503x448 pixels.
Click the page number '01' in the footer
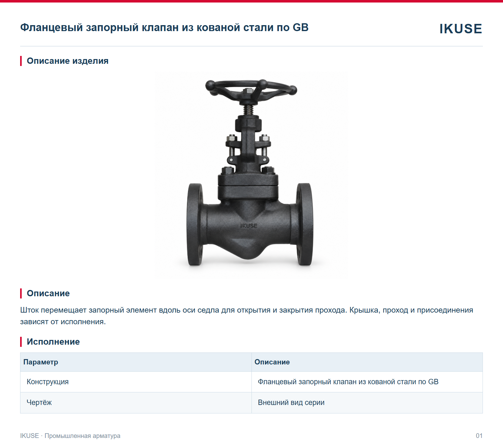point(479,436)
